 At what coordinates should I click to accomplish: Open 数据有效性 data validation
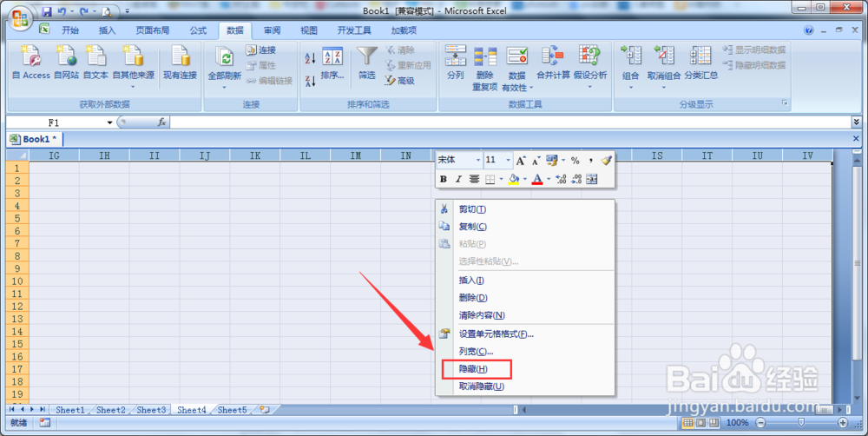click(x=517, y=68)
